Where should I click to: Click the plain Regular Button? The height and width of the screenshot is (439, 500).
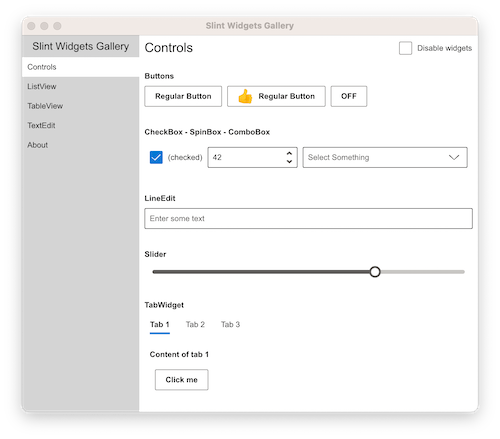183,96
